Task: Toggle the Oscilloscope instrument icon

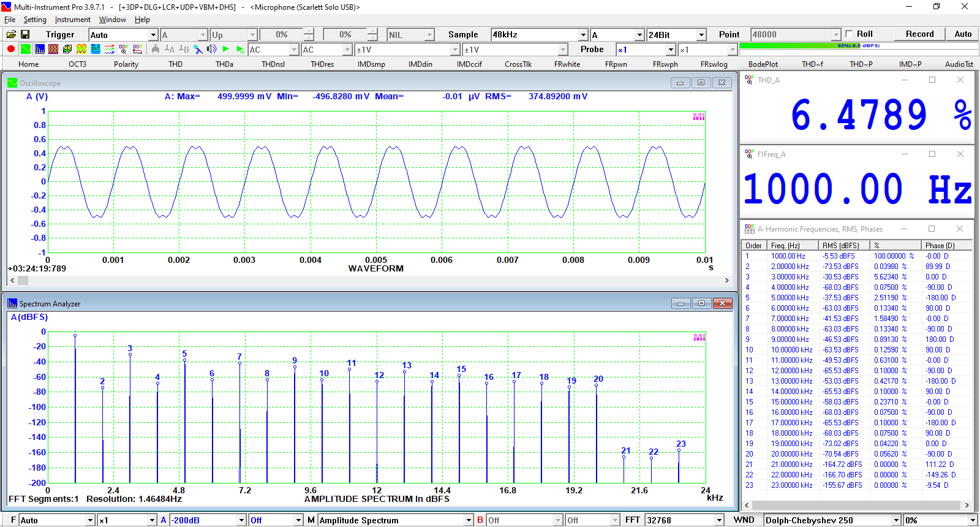Action: click(25, 49)
